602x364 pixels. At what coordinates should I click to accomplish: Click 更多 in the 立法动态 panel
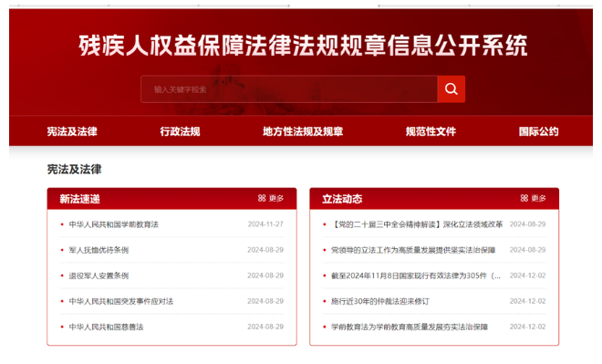pyautogui.click(x=539, y=198)
